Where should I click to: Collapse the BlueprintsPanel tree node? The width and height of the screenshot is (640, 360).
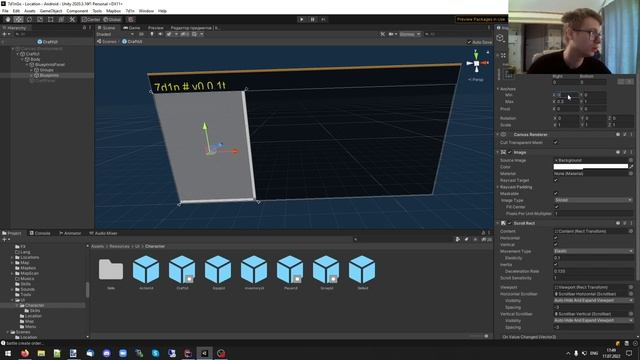(x=27, y=64)
